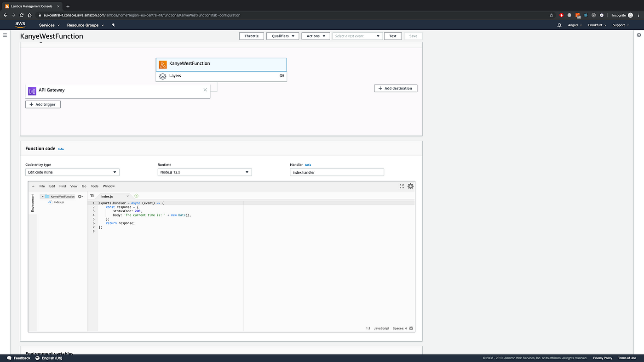Click the browser reload button

coord(22,15)
